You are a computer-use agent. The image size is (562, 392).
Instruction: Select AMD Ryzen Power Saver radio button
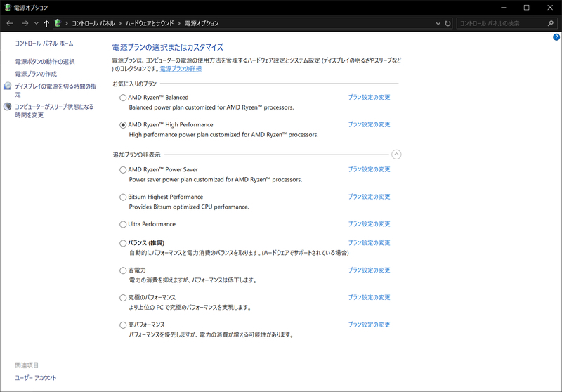tap(123, 170)
